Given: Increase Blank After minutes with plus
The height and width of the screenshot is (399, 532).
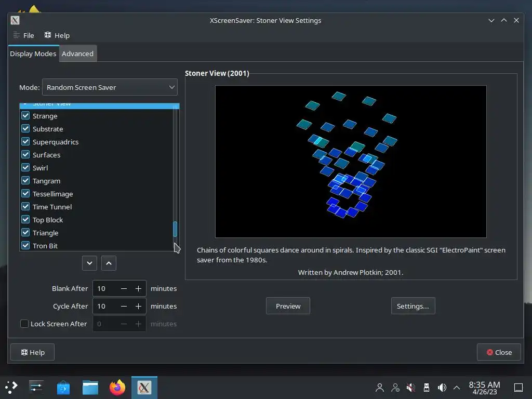Looking at the screenshot, I should [x=138, y=288].
